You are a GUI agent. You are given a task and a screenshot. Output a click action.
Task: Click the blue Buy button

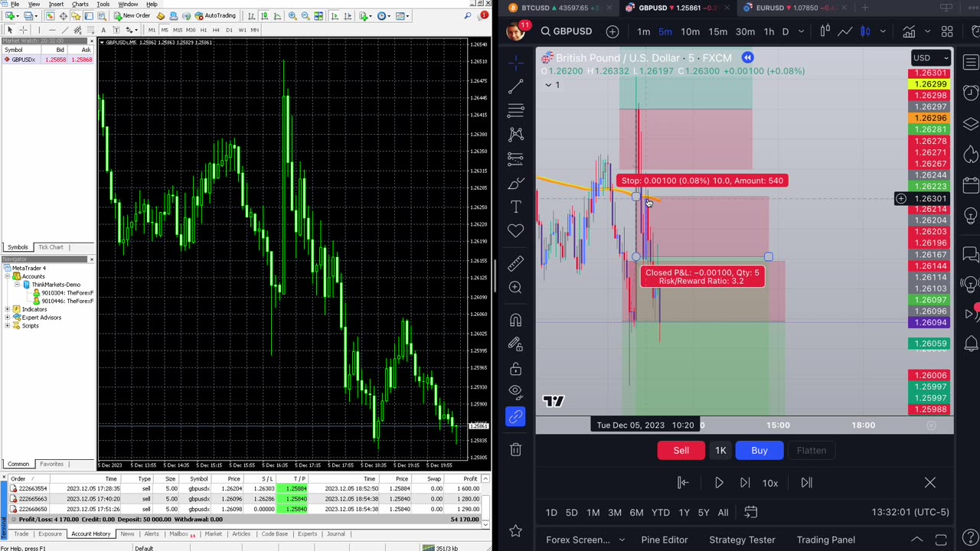click(x=759, y=450)
